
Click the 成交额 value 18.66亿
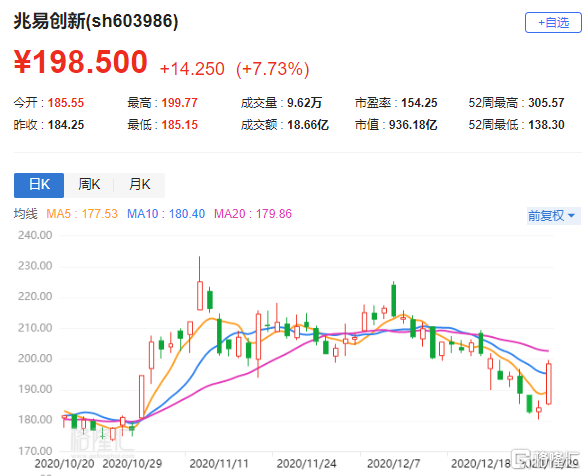pos(308,125)
